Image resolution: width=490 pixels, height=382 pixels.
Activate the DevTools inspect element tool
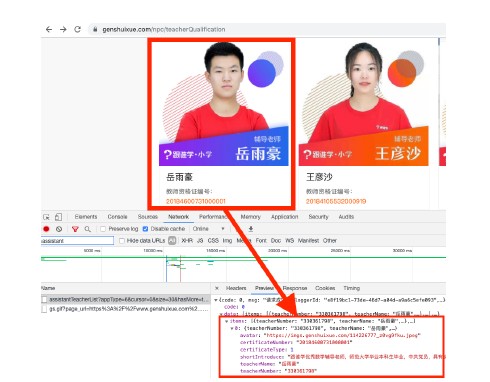pyautogui.click(x=46, y=217)
